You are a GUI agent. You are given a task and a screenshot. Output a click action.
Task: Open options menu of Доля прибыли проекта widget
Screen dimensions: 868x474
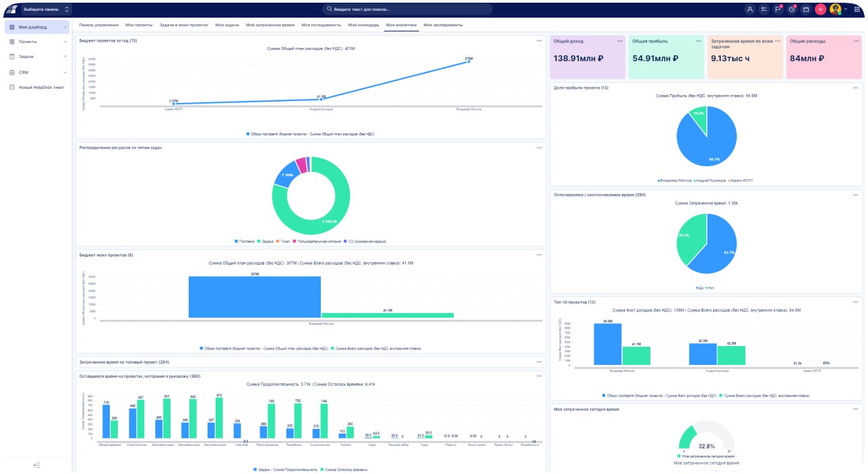pos(856,88)
